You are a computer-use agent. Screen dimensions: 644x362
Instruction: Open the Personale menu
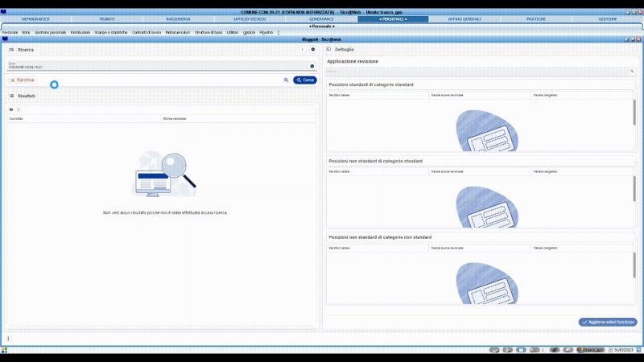point(10,32)
